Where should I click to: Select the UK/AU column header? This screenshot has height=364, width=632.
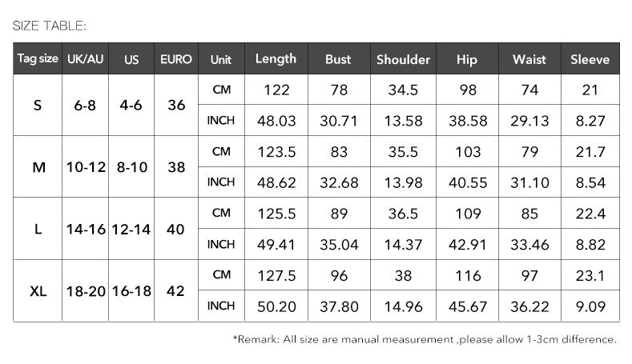click(85, 59)
